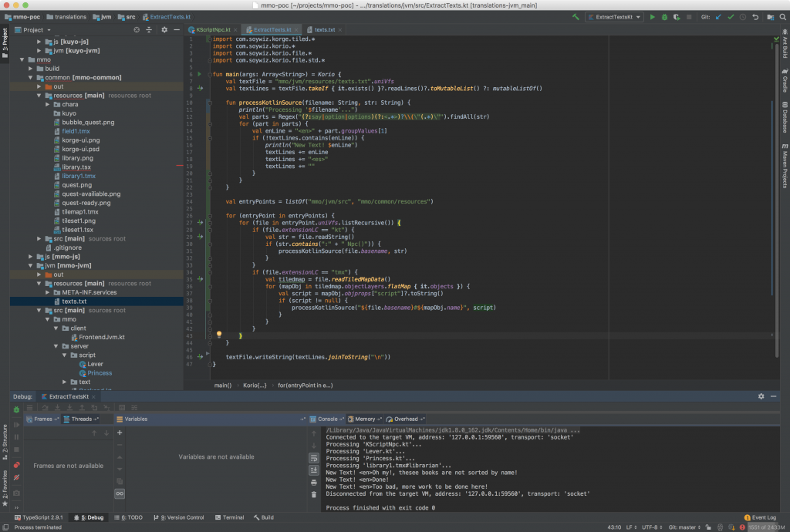Screen dimensions: 790x532
Task: Collapse the mmo folder in project tree
Action: click(x=22, y=59)
